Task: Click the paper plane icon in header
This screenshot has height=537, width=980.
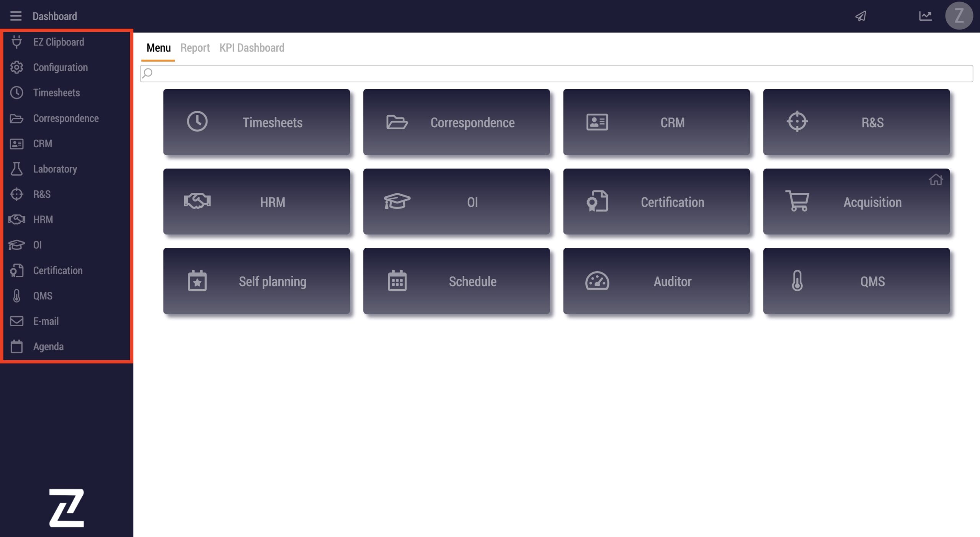Action: tap(861, 16)
